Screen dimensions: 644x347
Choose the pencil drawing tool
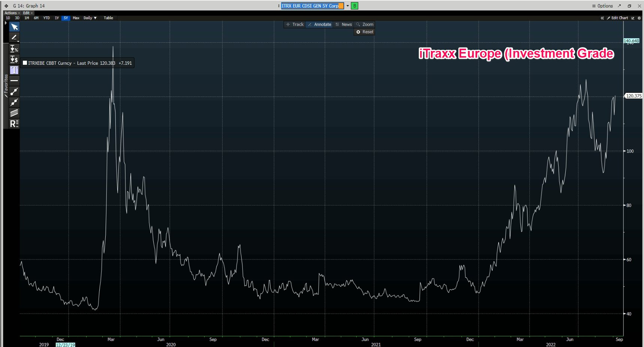click(x=14, y=37)
